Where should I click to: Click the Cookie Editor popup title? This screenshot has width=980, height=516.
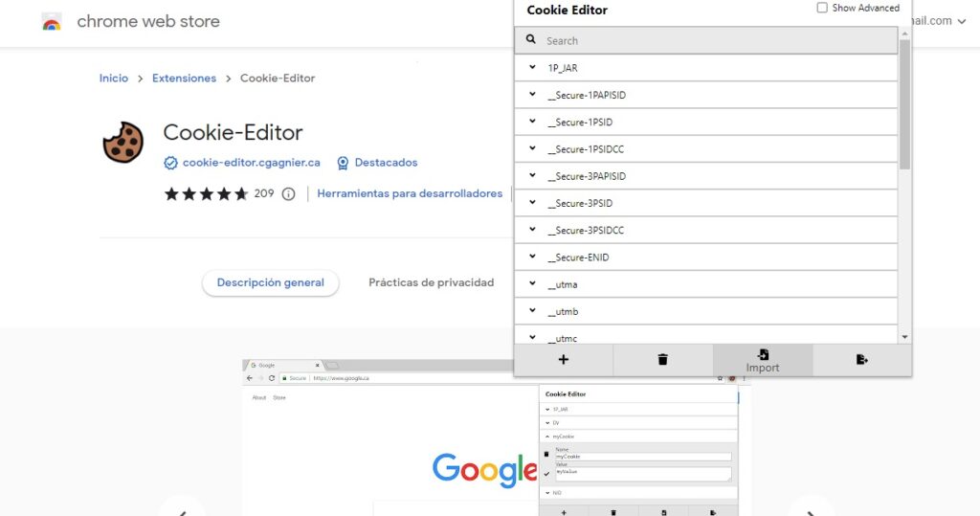567,10
